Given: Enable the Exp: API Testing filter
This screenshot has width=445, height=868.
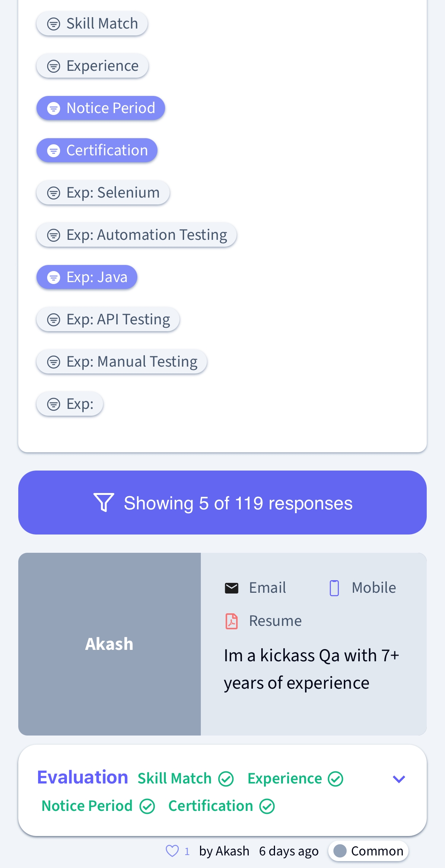Looking at the screenshot, I should 108,319.
